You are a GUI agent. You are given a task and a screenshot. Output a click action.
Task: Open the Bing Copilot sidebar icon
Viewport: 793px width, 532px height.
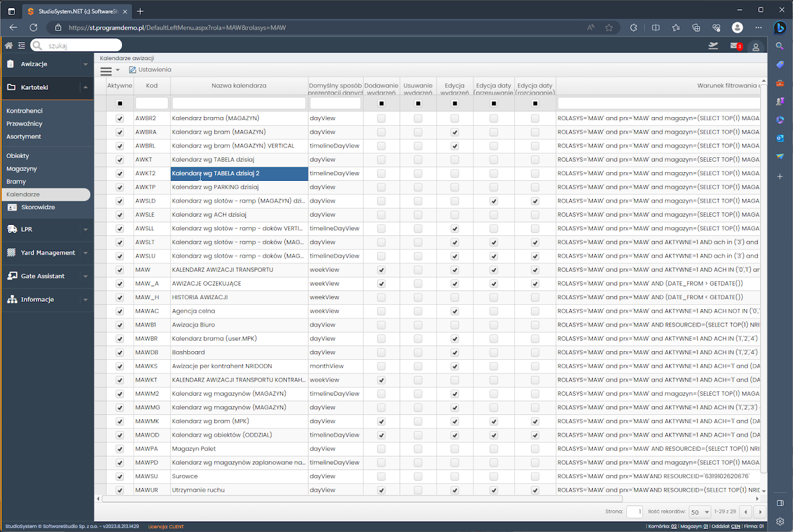(x=779, y=27)
